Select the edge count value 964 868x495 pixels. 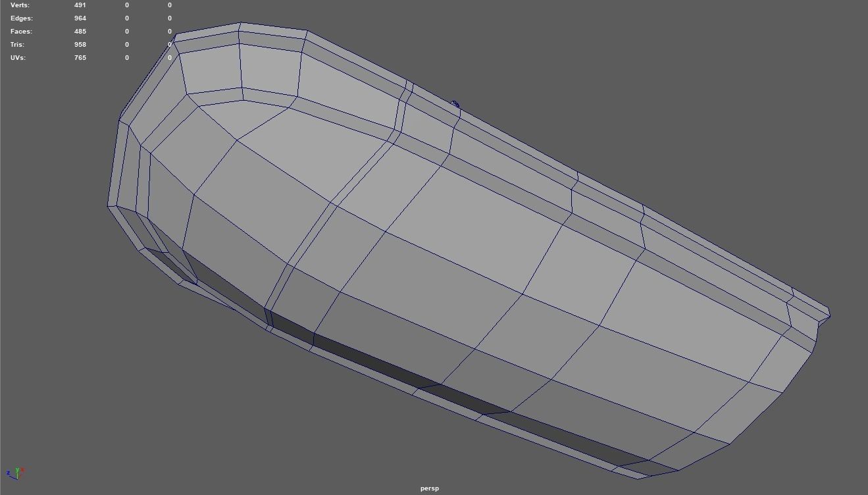[80, 18]
